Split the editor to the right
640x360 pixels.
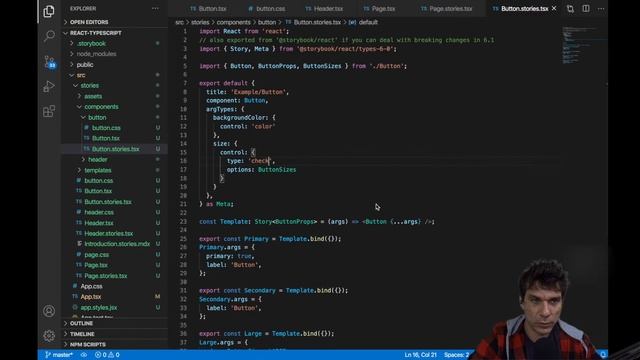click(586, 9)
